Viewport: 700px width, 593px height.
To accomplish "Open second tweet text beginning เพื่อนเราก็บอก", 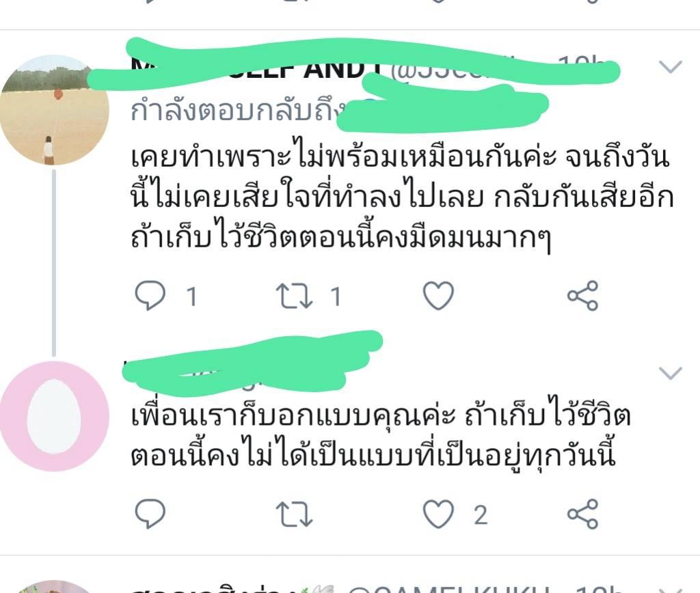I will [380, 435].
